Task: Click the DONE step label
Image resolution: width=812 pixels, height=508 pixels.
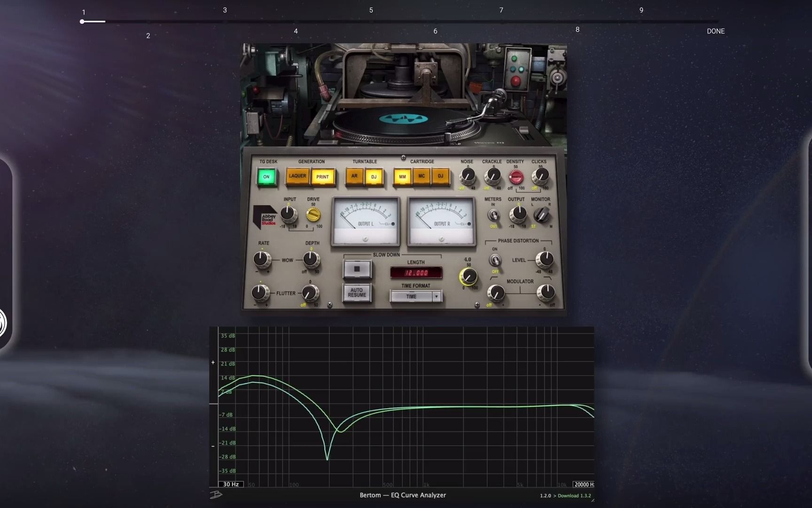Action: click(716, 31)
